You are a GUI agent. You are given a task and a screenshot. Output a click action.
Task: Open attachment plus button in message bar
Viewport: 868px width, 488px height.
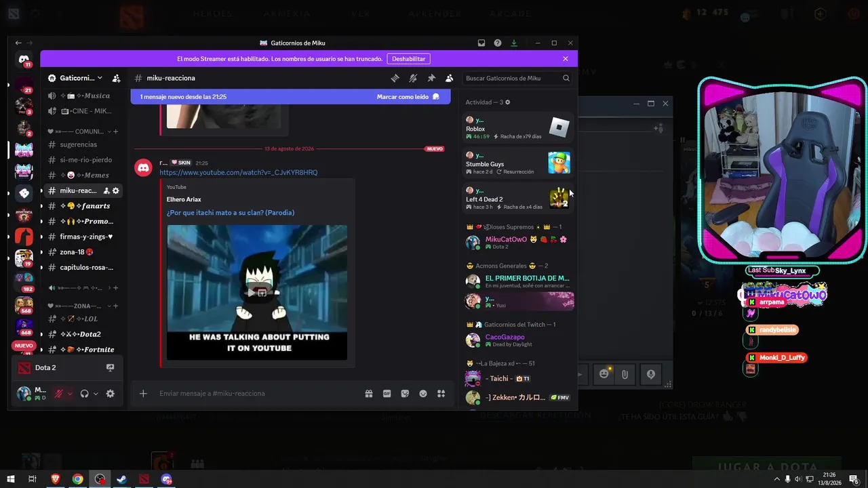point(143,393)
